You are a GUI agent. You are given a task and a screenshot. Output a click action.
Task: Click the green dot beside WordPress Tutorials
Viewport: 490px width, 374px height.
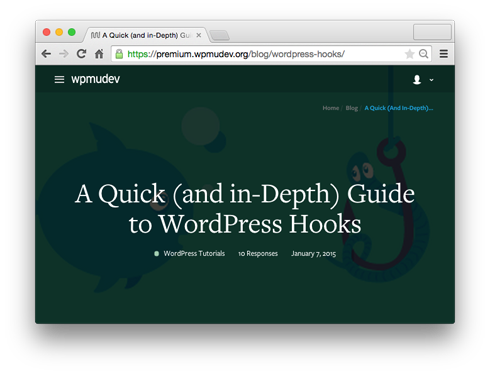click(x=156, y=254)
